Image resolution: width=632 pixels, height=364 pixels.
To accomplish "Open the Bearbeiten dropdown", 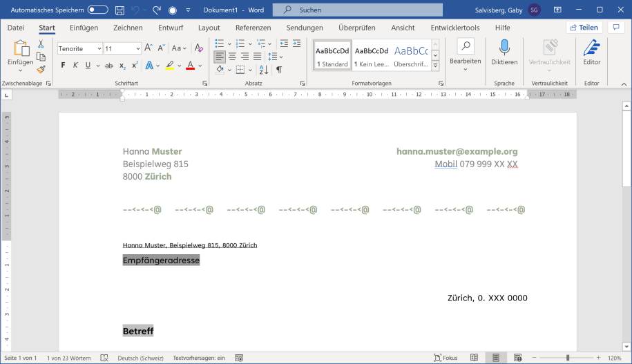I will click(x=465, y=56).
